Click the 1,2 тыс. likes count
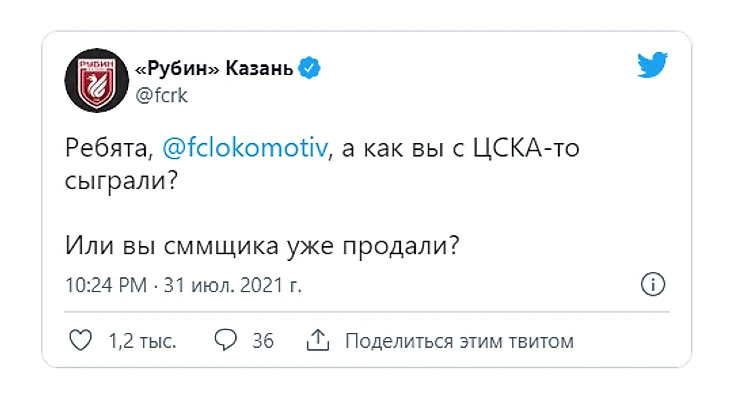Viewport: 730px width, 406px height. coord(142,341)
